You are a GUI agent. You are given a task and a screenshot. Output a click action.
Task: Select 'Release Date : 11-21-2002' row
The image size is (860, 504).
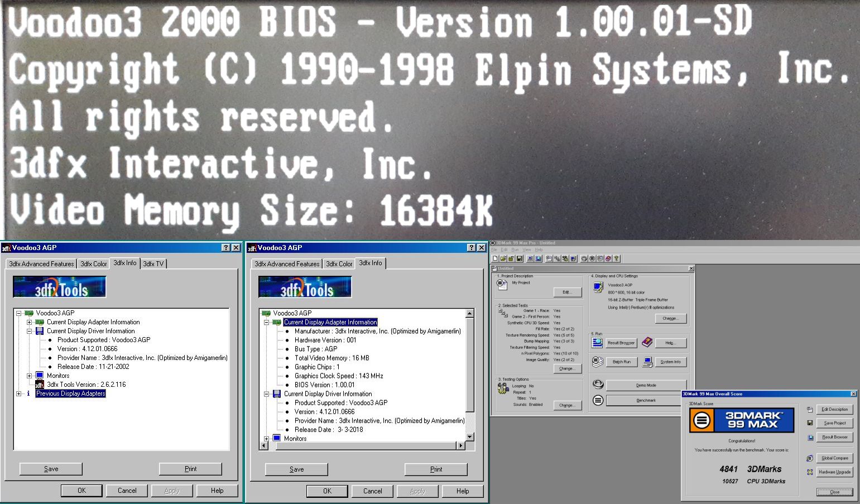click(93, 367)
